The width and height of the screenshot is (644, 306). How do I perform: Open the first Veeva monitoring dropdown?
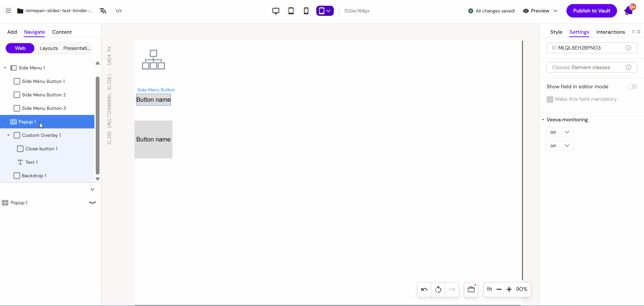(560, 132)
